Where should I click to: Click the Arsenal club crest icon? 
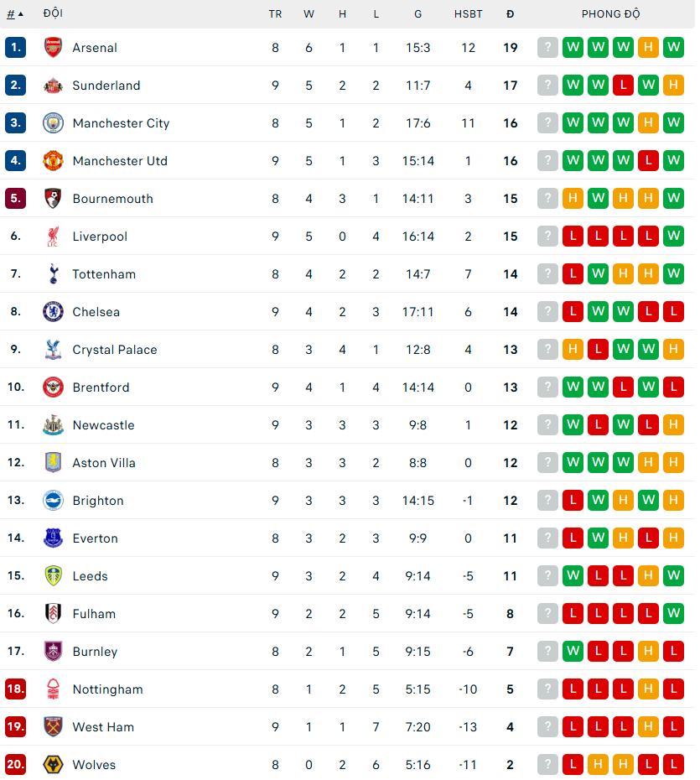53,48
